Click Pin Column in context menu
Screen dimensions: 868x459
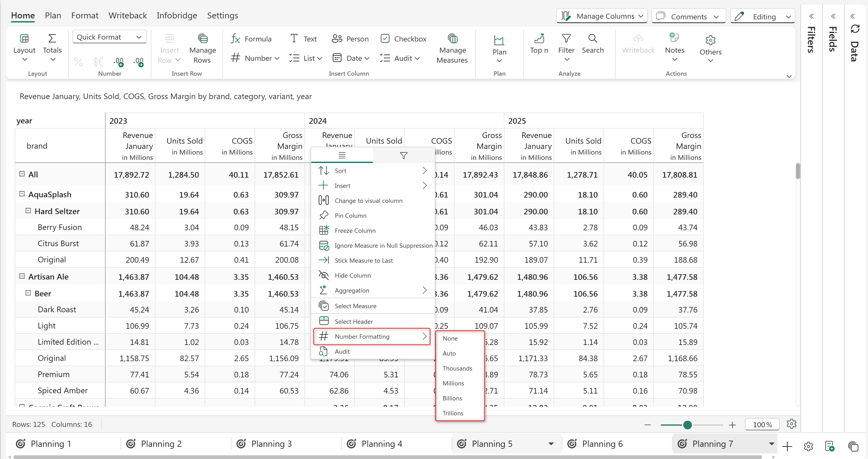(x=350, y=216)
